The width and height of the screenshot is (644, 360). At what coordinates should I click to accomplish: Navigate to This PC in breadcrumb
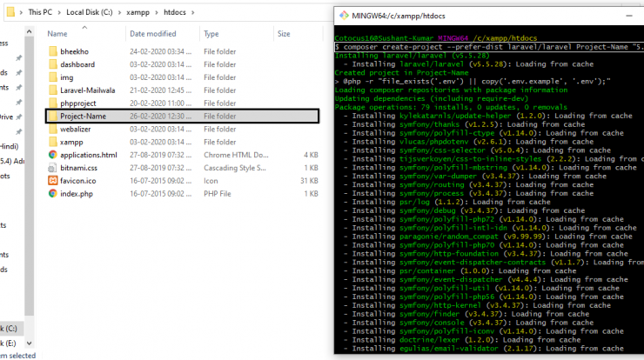tap(40, 12)
